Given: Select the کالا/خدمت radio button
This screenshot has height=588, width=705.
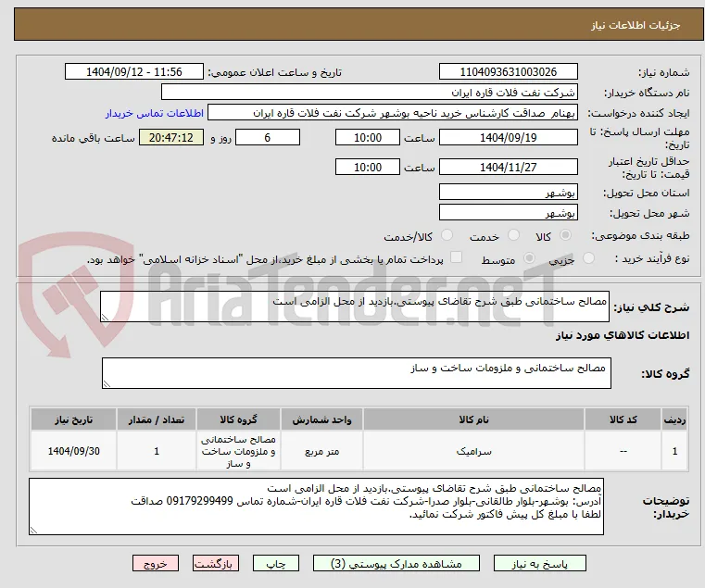Looking at the screenshot, I should pyautogui.click(x=447, y=235).
